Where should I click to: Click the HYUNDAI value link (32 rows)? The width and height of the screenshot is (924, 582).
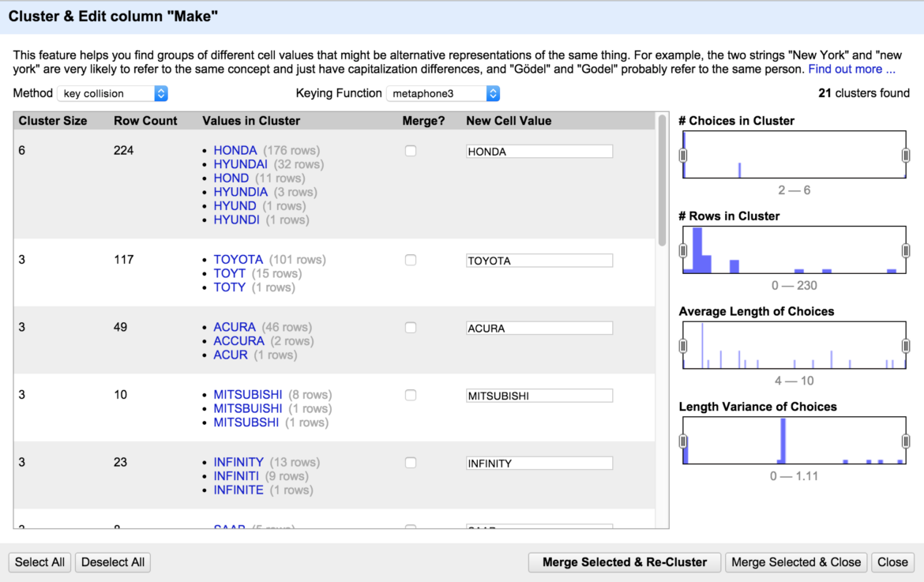click(x=240, y=164)
